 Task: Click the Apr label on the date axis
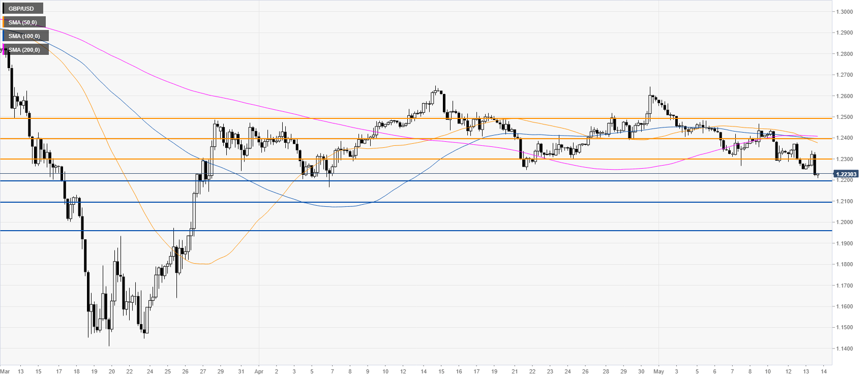coord(258,371)
